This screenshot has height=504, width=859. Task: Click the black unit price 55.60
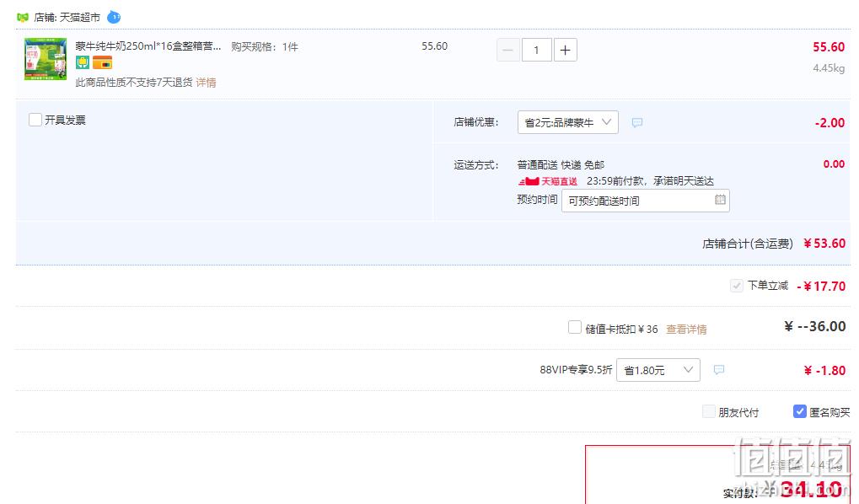click(x=434, y=46)
